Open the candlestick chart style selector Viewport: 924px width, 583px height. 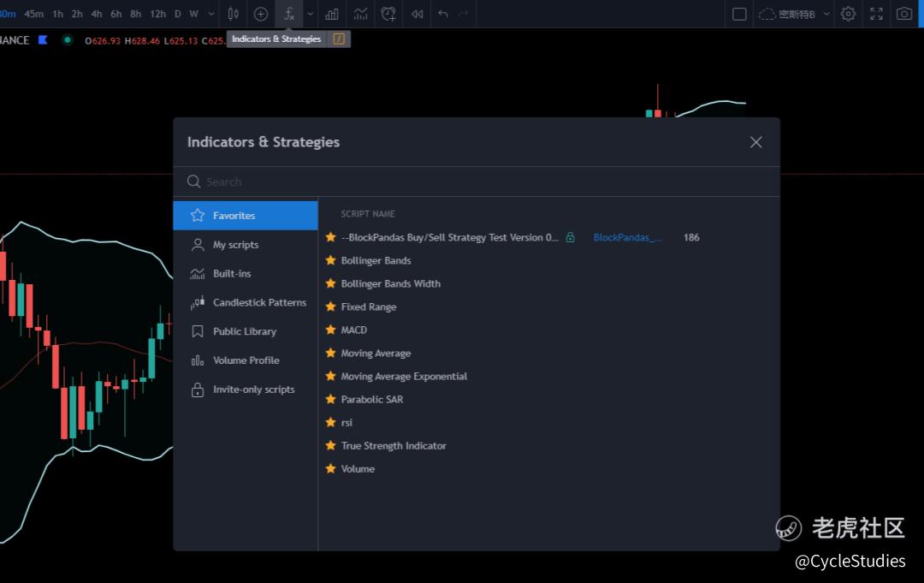click(233, 14)
